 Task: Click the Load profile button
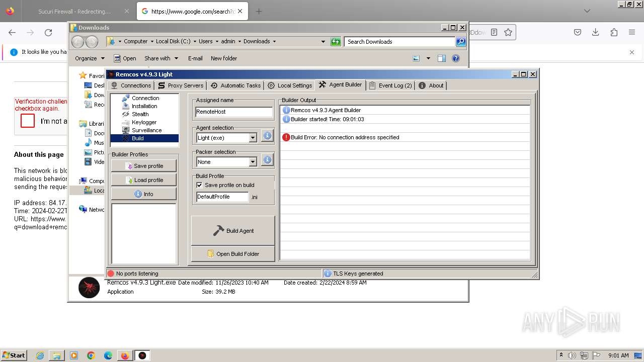[144, 180]
